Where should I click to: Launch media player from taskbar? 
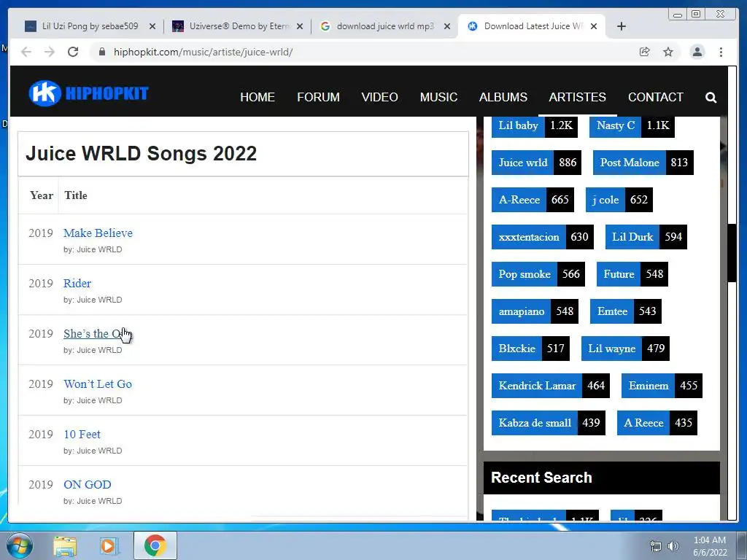[109, 545]
